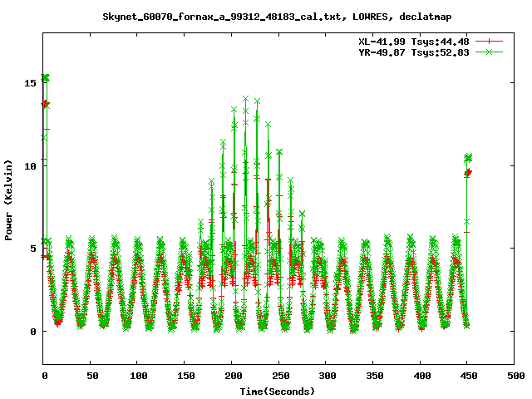532x399 pixels.
Task: Click the x-axis tick label 200
Action: tap(233, 376)
